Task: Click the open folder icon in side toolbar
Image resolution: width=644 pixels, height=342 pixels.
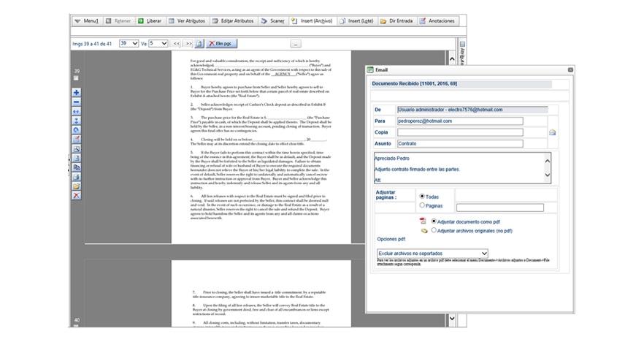Action: [77, 186]
